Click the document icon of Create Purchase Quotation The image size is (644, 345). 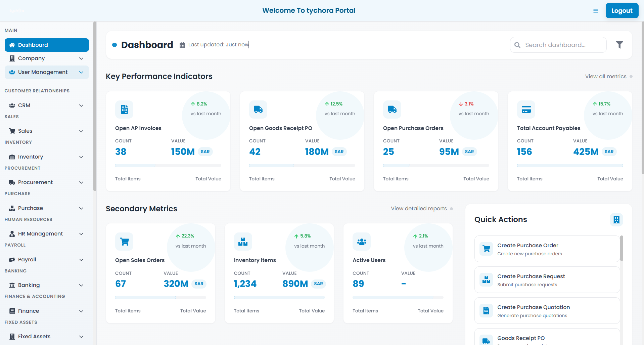[486, 311]
